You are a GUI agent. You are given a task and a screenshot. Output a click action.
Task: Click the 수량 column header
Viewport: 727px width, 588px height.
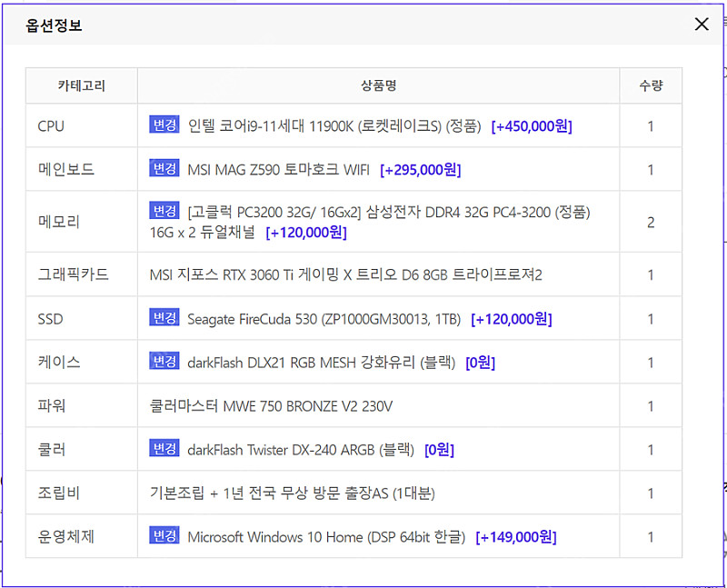(x=651, y=84)
